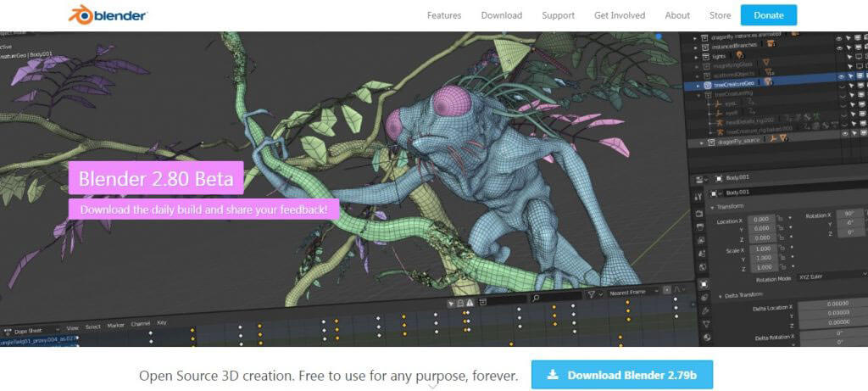Open the Features menu item
The image size is (868, 391).
(x=444, y=15)
